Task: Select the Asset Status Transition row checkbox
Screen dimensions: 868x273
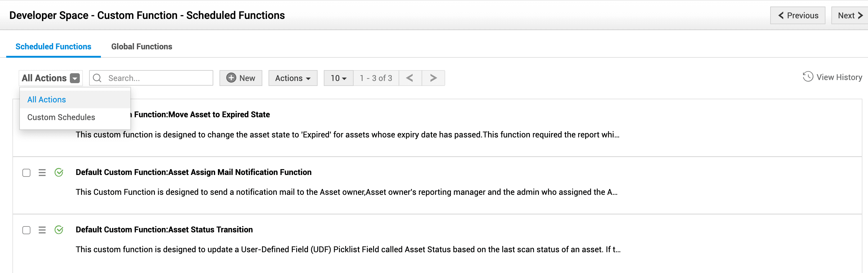Action: click(26, 230)
